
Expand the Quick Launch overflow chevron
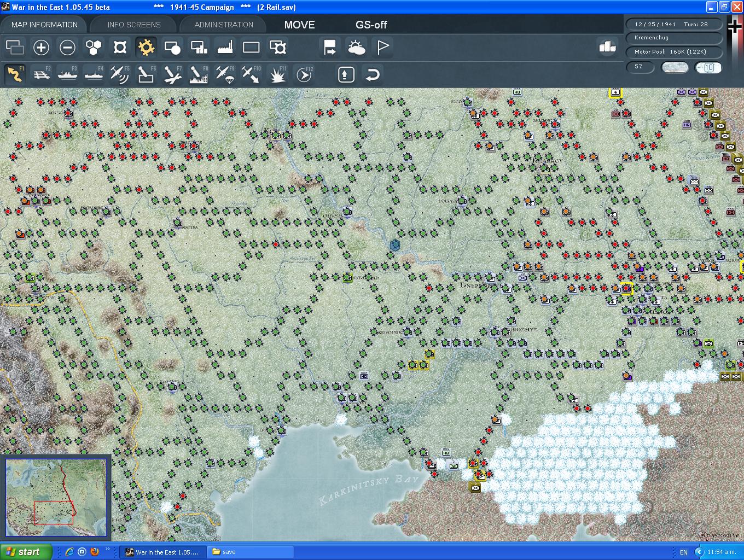click(x=108, y=550)
